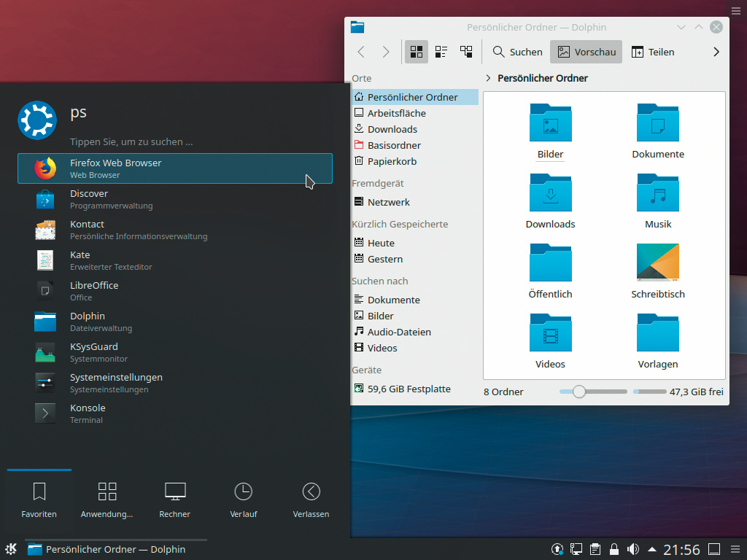747x560 pixels.
Task: Toggle the Vorschau preview button
Action: click(587, 52)
